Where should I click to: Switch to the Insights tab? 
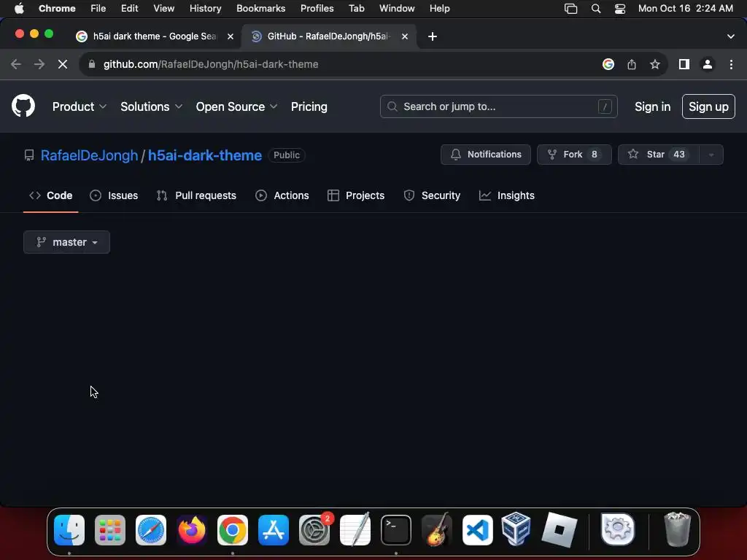point(506,195)
